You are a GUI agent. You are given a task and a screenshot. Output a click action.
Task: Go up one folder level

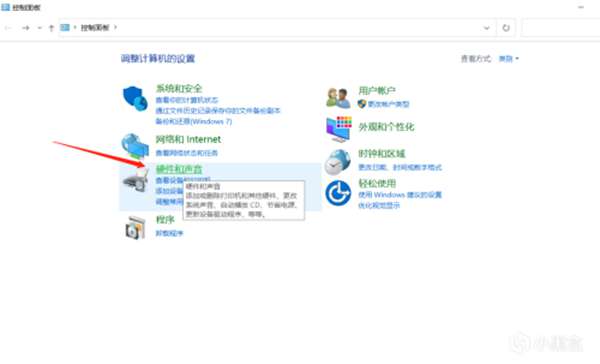click(51, 28)
